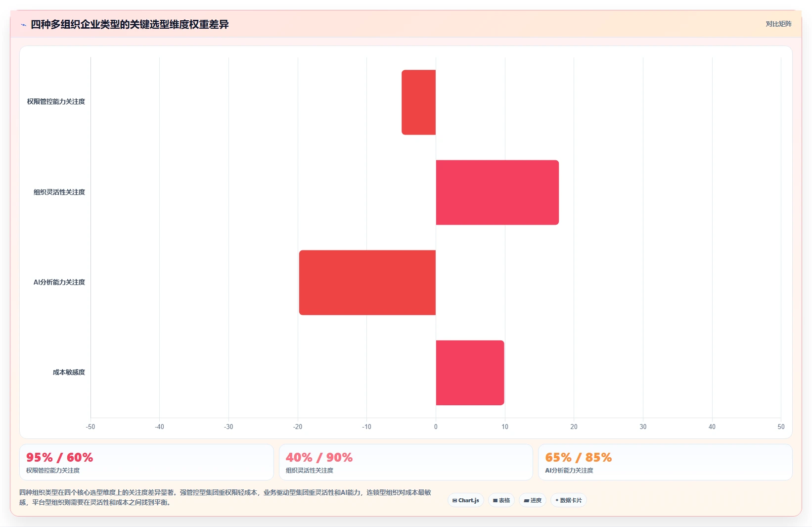Click the 权限管控能力关注度 y-axis label

pyautogui.click(x=56, y=101)
